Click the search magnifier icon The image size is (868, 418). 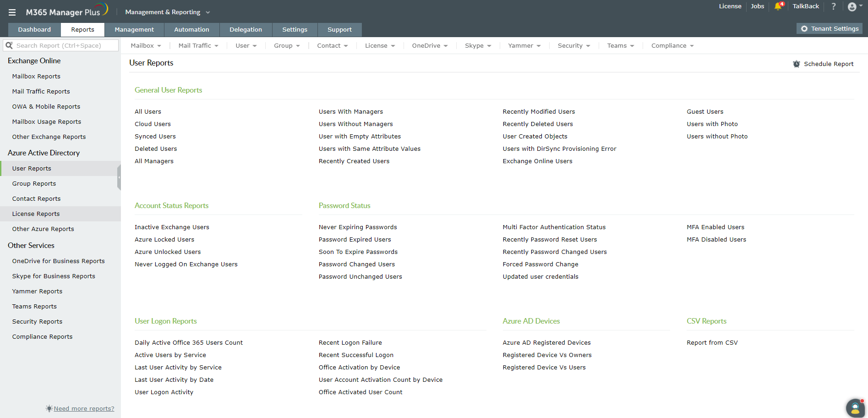tap(10, 45)
